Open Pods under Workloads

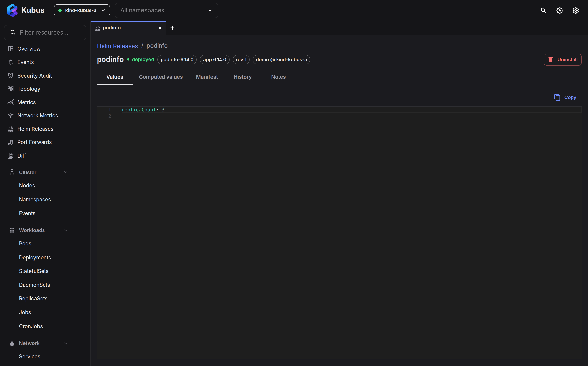pyautogui.click(x=25, y=243)
